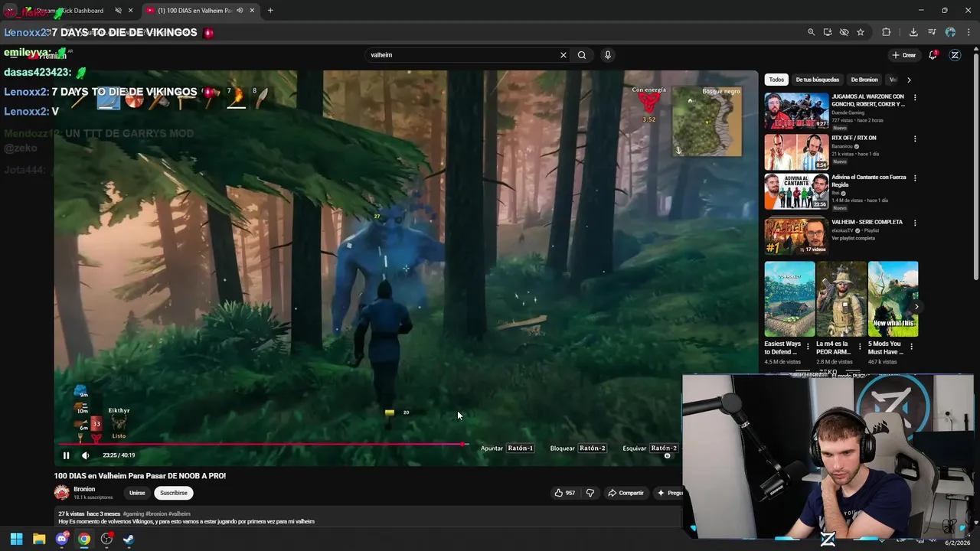This screenshot has width=980, height=551.
Task: Open the Bronion channel name link
Action: (x=84, y=489)
